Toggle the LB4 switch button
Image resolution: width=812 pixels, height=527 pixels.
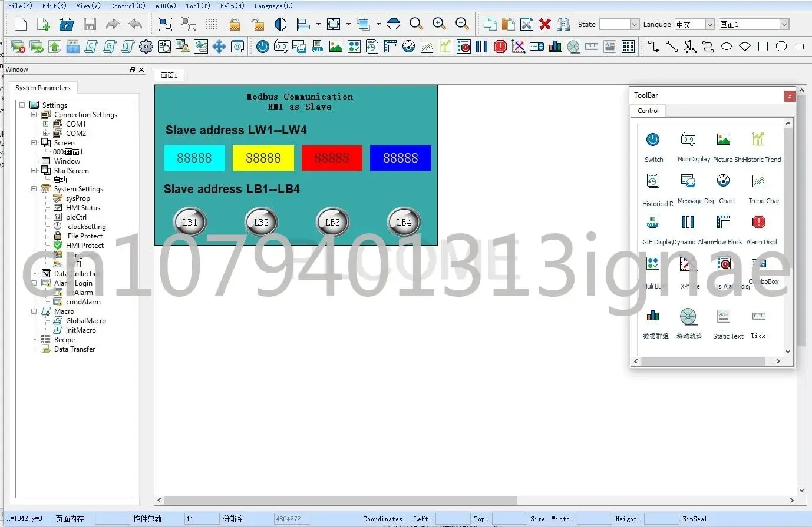(404, 222)
